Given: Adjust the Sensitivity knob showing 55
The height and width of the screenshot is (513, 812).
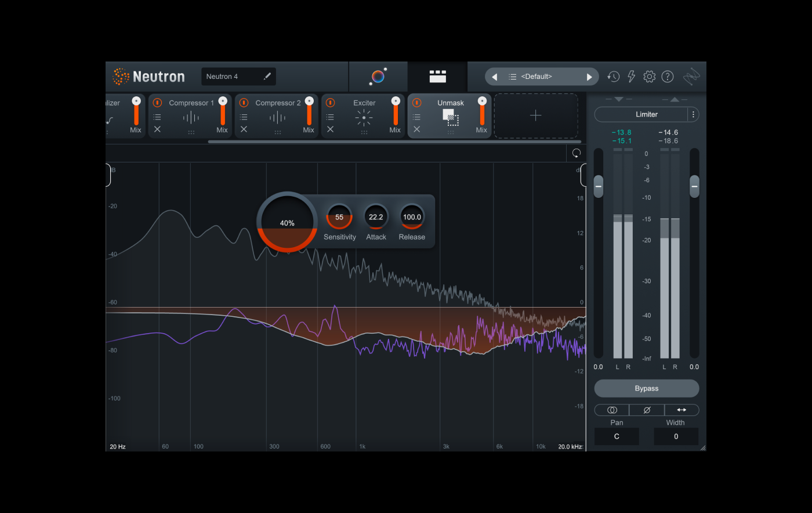Looking at the screenshot, I should (339, 217).
